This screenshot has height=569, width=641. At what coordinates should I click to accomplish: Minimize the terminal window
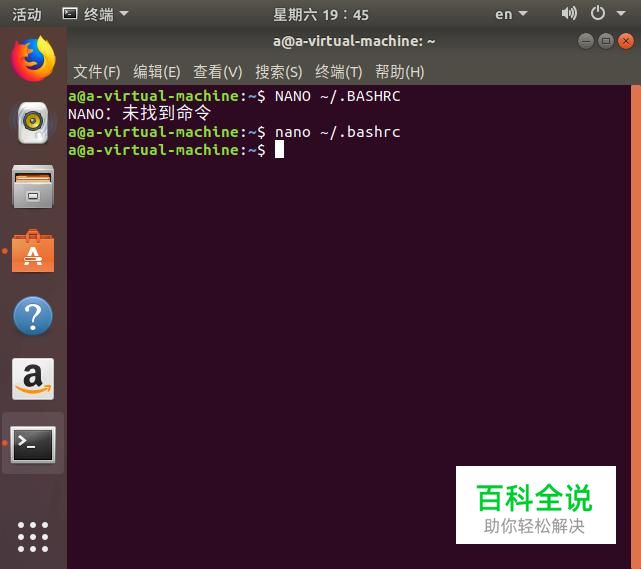pos(586,41)
